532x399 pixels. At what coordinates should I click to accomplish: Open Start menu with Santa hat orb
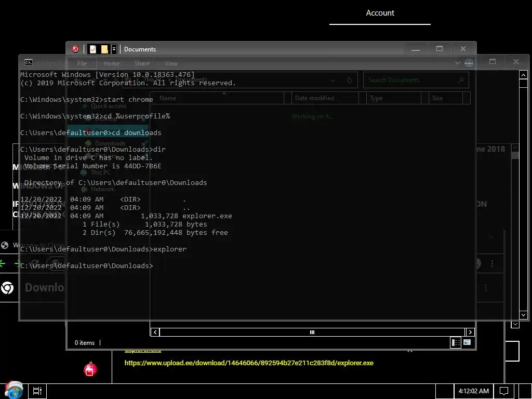point(14,391)
